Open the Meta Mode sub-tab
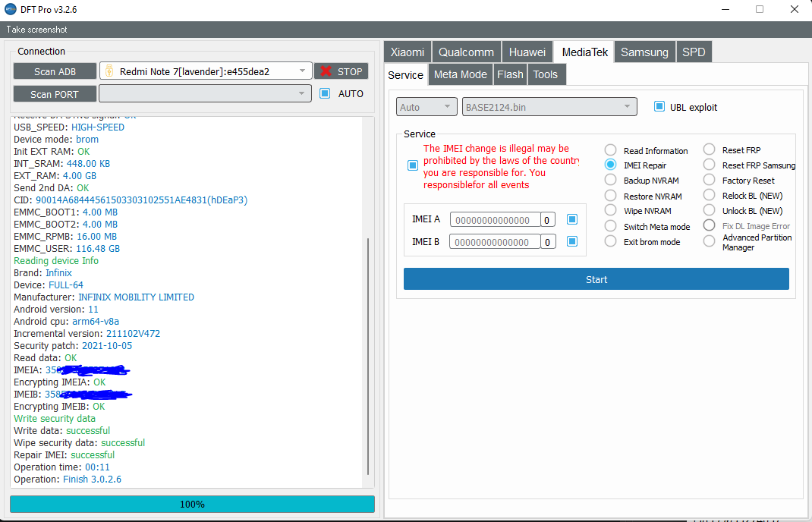Screen dimensions: 812x522 (x=460, y=74)
